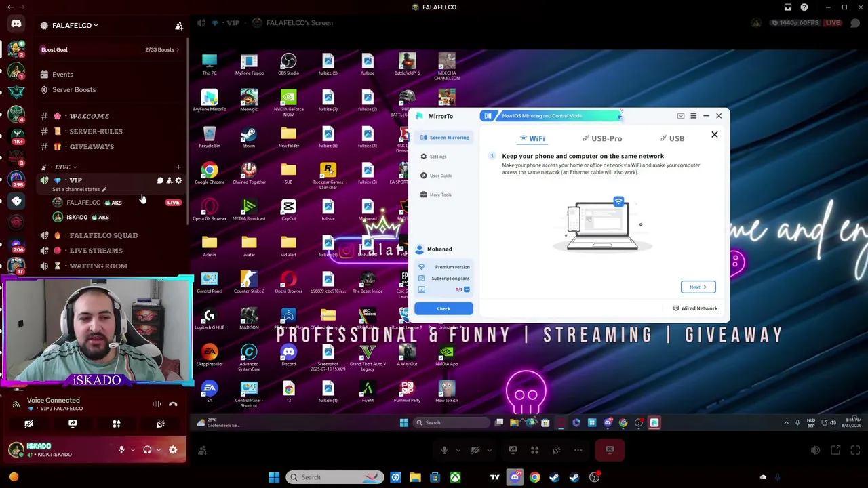Open Settings in MirrorTo sidebar
Viewport: 868px width, 488px height.
433,157
